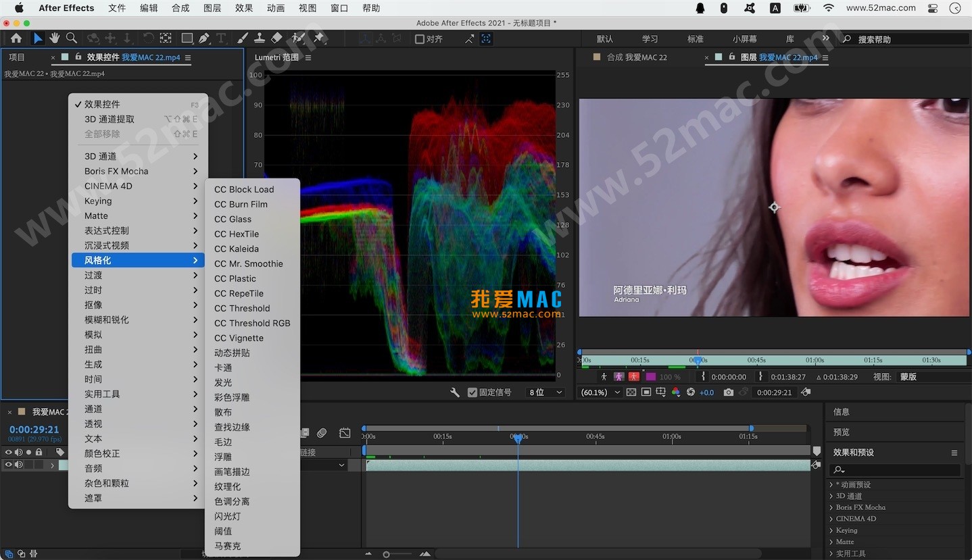The width and height of the screenshot is (972, 560).
Task: Click the purple overlay color swatch
Action: (x=651, y=377)
